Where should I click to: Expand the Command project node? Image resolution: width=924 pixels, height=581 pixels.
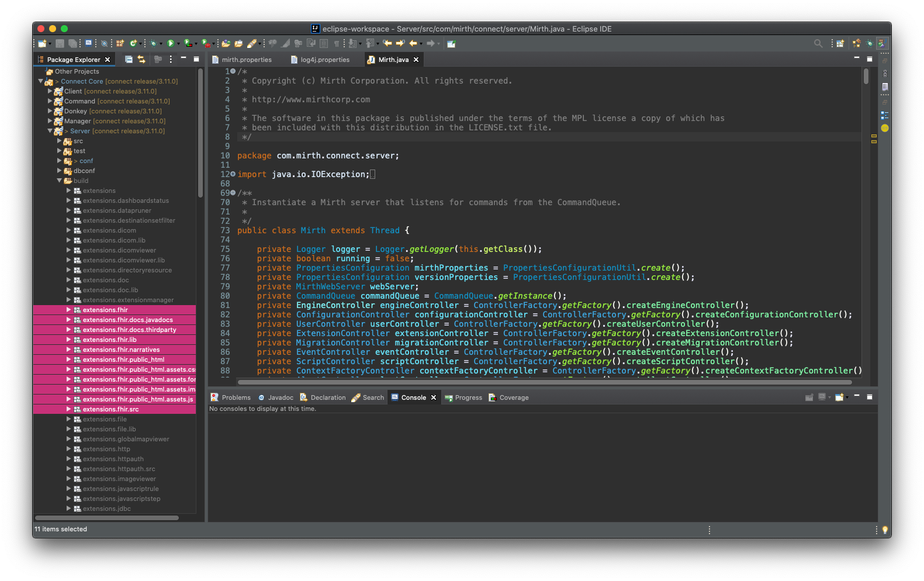coord(50,101)
